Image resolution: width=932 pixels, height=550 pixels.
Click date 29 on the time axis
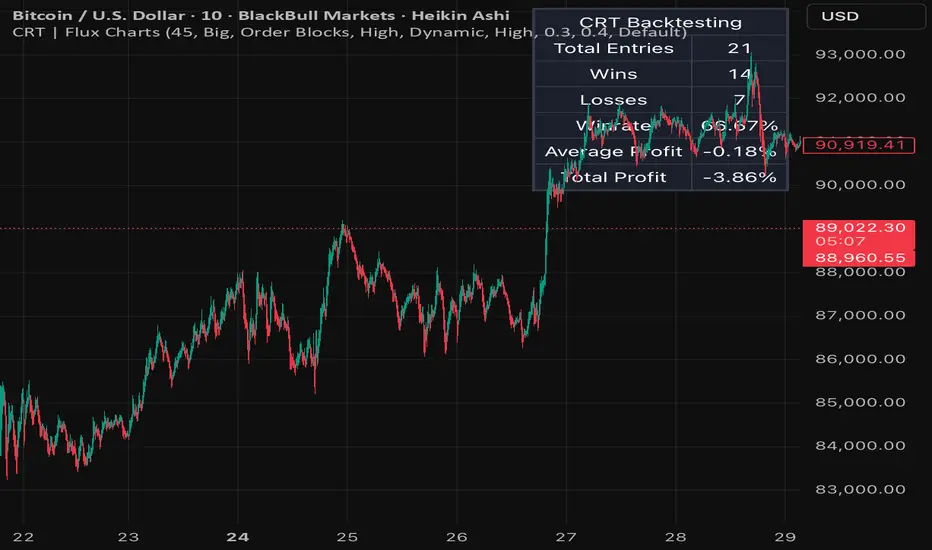(x=785, y=537)
